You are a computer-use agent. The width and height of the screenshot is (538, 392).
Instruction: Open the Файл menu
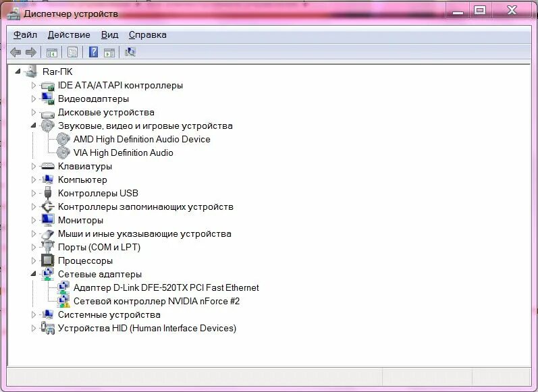coord(25,34)
